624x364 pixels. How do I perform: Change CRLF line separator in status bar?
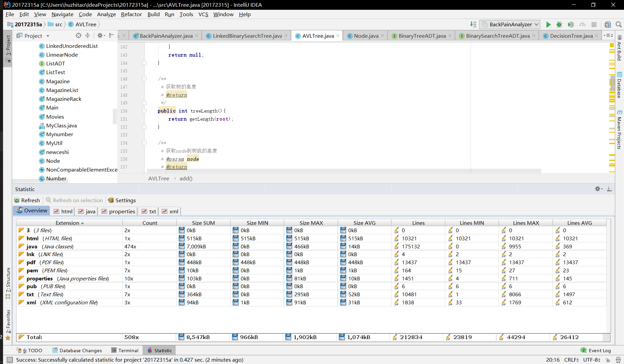tap(572, 360)
